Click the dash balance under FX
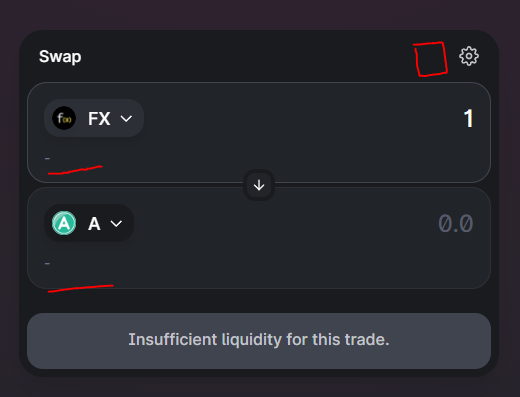 tap(47, 159)
